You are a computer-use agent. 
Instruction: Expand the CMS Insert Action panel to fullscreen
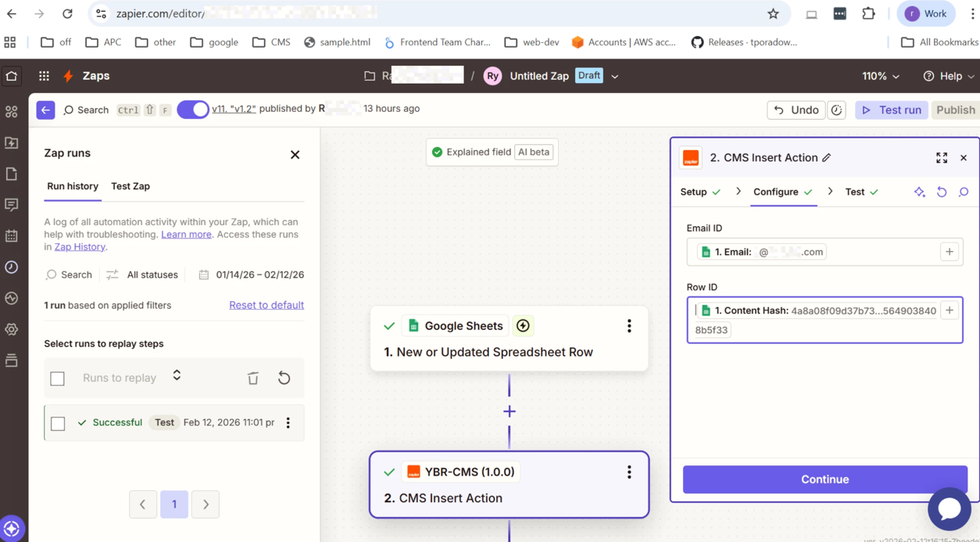click(x=941, y=158)
